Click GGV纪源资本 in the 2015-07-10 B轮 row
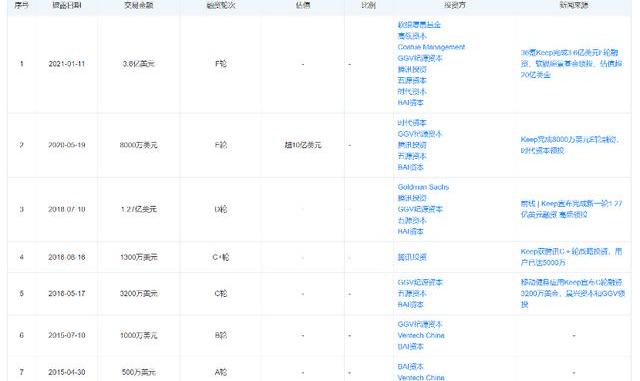 click(x=420, y=324)
